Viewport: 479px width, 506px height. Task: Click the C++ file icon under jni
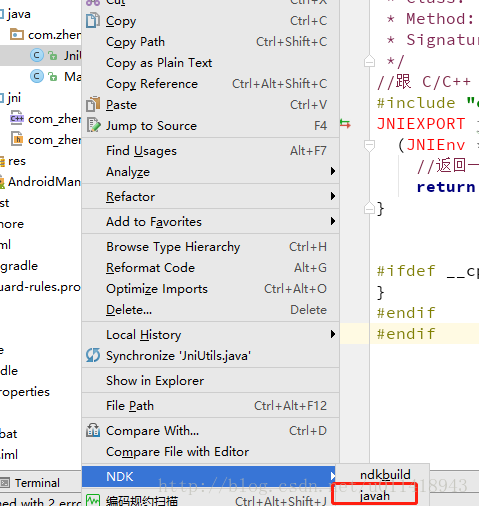pos(17,118)
